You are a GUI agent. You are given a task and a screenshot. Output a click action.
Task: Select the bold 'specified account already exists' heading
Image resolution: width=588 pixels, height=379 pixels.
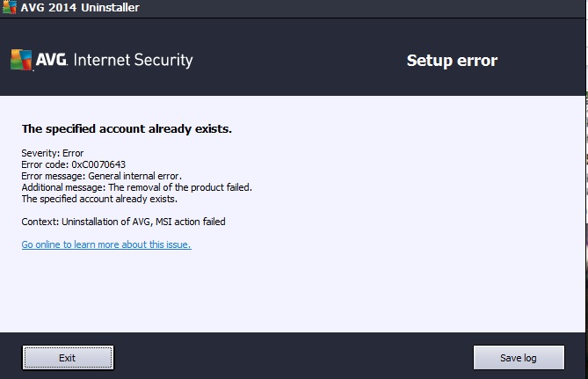point(127,128)
